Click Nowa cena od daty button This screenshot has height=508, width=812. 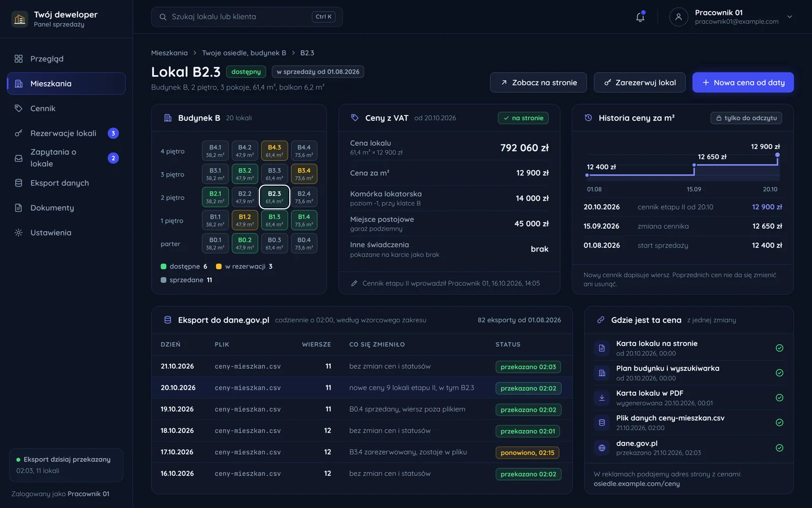(x=743, y=82)
